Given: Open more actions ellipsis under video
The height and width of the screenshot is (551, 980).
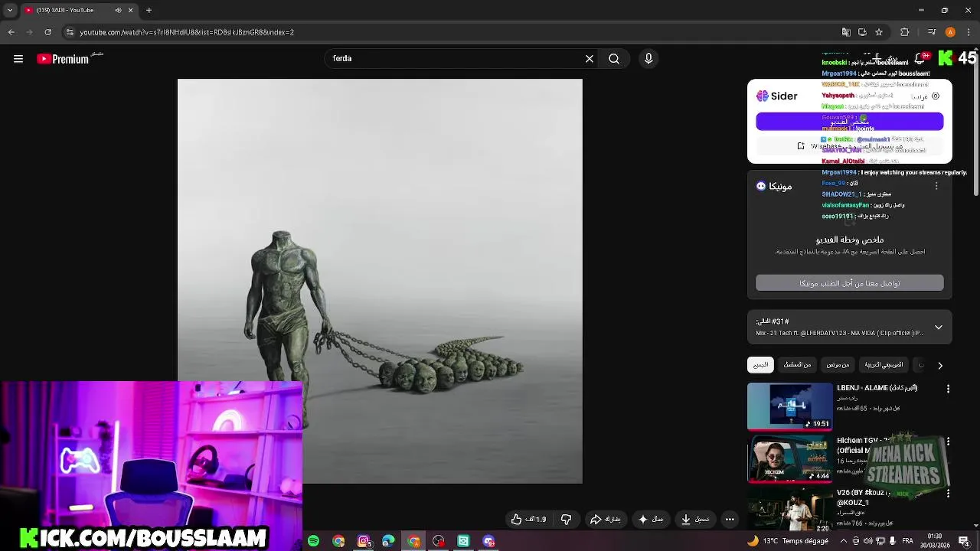Looking at the screenshot, I should (x=730, y=520).
